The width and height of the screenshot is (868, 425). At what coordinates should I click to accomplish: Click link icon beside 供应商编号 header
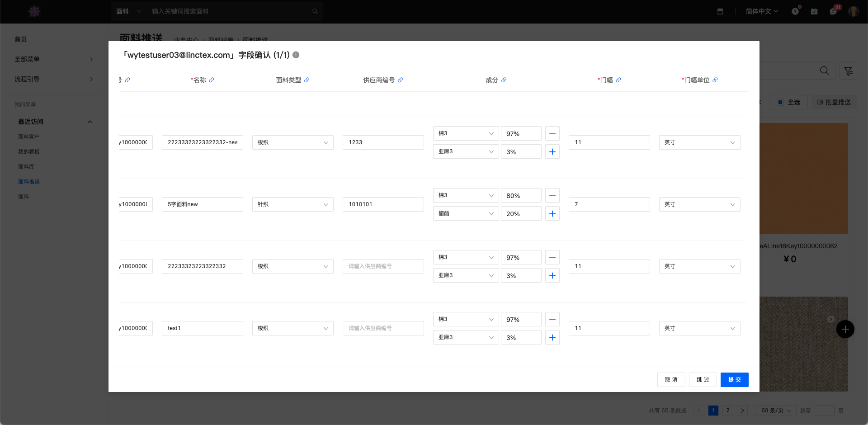[401, 80]
